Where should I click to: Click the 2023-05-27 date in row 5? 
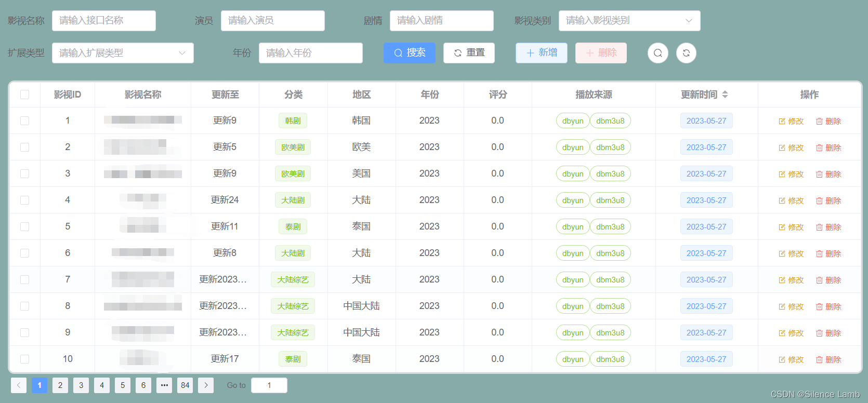pyautogui.click(x=706, y=226)
